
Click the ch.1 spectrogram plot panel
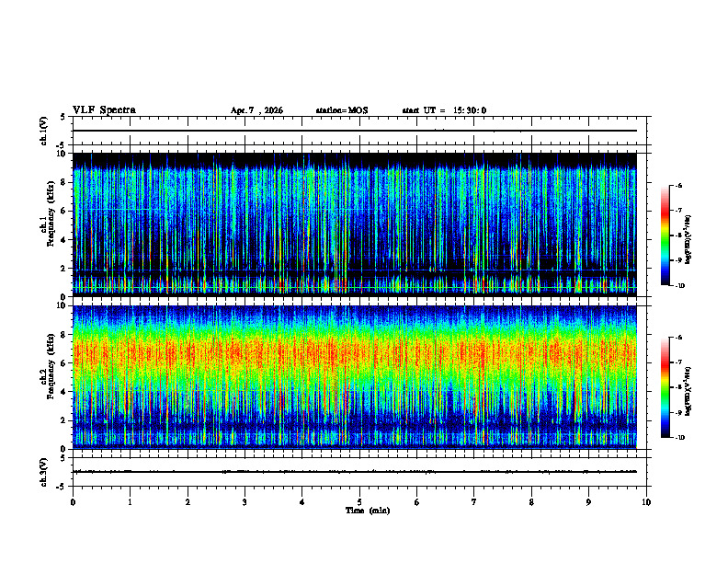point(355,224)
